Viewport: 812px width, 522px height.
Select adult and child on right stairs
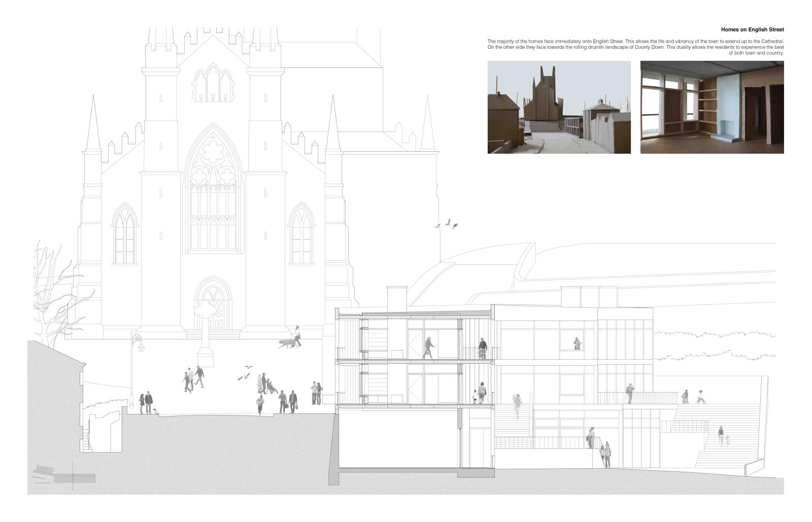[x=723, y=436]
